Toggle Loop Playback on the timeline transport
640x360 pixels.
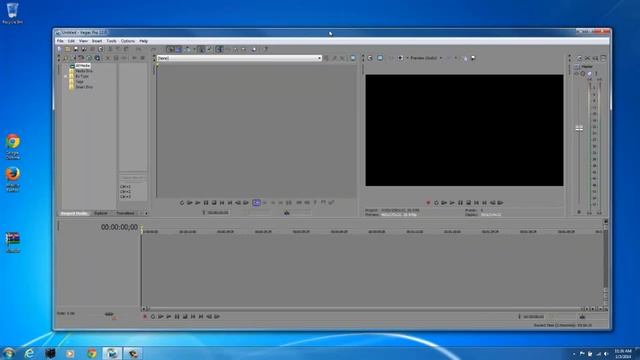153,317
